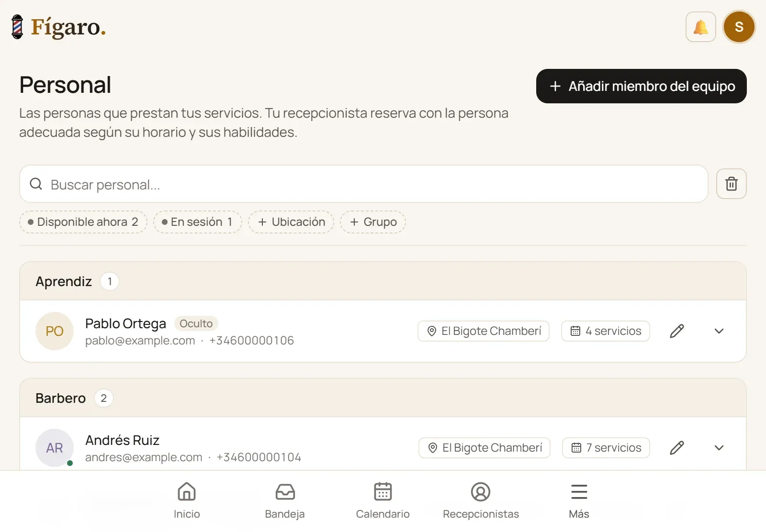
Task: Click the AR avatar of Andrés Ruiz
Action: pos(55,448)
